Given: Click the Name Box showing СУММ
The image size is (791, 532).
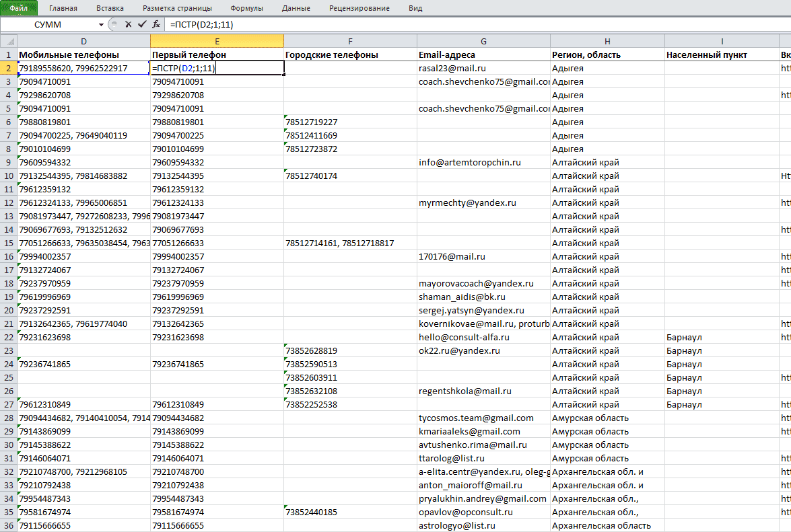Looking at the screenshot, I should click(x=48, y=25).
